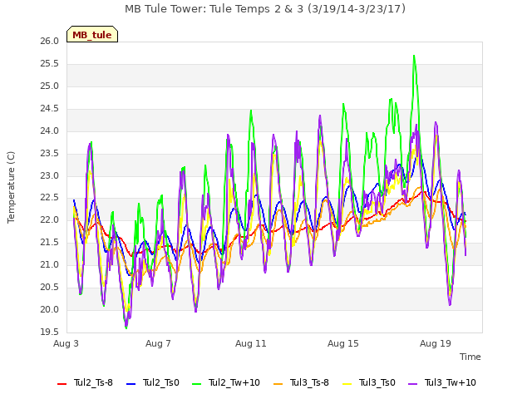Click the blue Tul2_Ts0 legend swatch

pyautogui.click(x=131, y=383)
